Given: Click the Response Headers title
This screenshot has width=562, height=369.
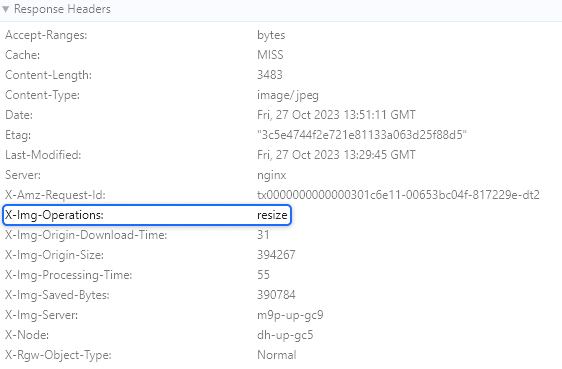Looking at the screenshot, I should (62, 9).
